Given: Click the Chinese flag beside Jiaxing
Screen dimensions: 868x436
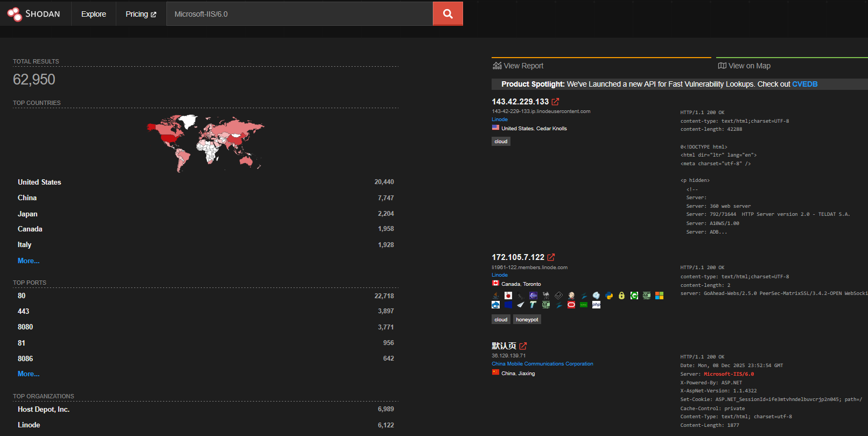Looking at the screenshot, I should pos(495,372).
